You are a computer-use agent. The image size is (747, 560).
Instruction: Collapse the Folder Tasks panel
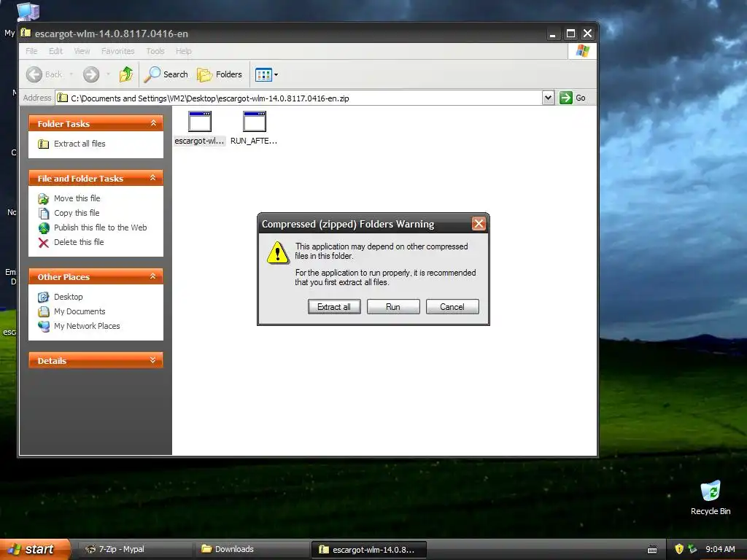153,123
